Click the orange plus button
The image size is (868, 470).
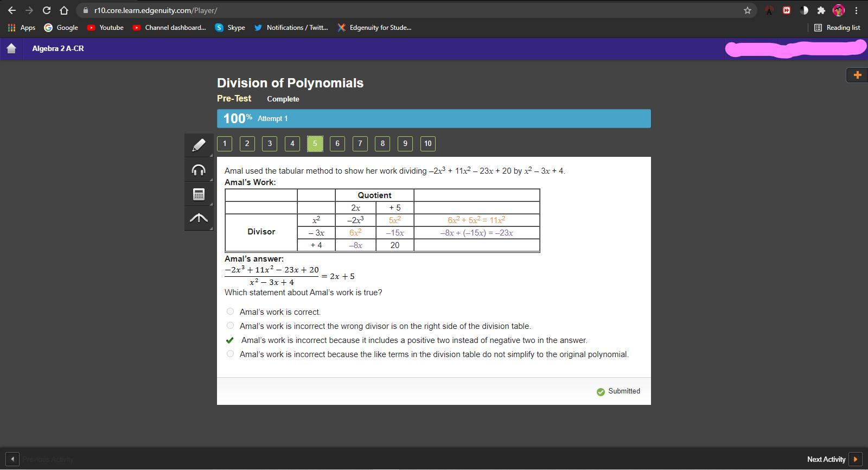tap(857, 75)
